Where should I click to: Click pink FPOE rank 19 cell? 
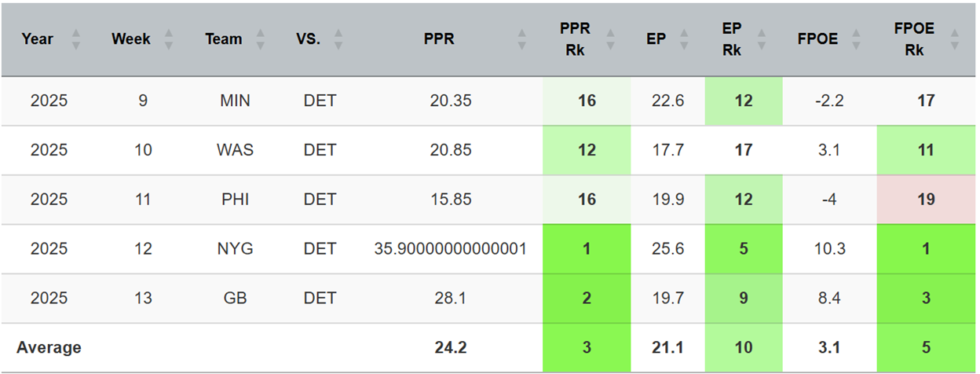pos(926,200)
